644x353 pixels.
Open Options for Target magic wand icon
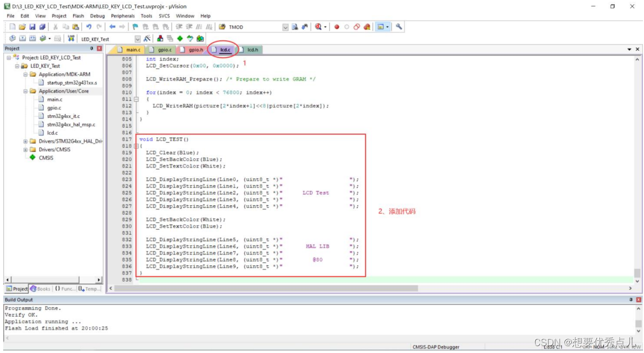[x=148, y=38]
